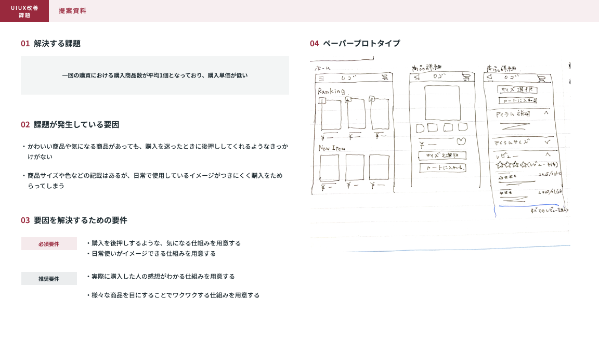This screenshot has width=599, height=364.
Task: Tap hamburger menu icon in home sketch
Action: point(321,78)
